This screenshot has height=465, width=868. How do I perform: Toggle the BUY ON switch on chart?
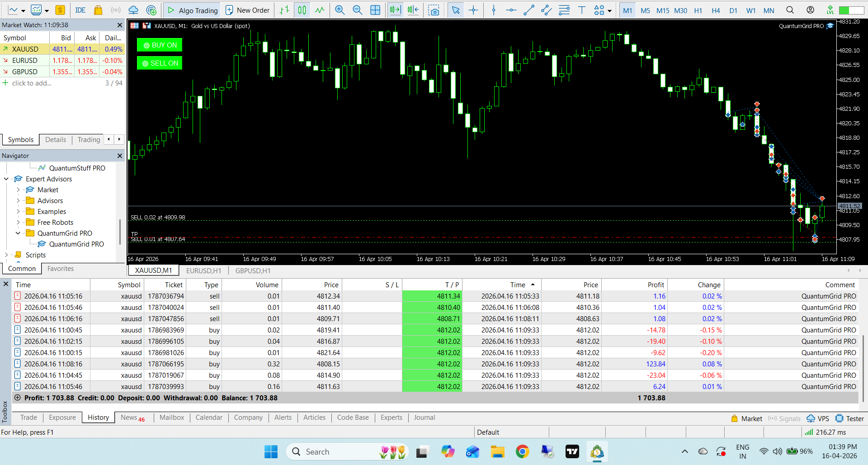(x=160, y=45)
